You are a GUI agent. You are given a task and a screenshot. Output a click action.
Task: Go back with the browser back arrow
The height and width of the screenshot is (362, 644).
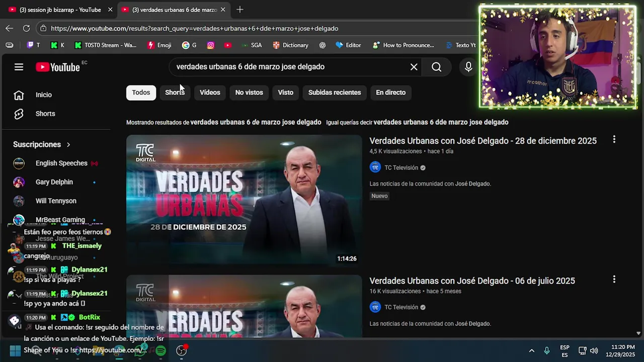point(10,28)
